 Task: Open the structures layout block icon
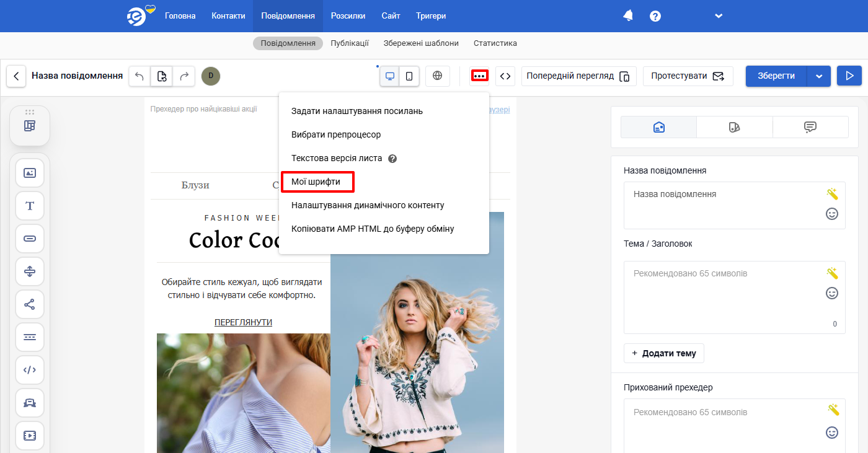pyautogui.click(x=30, y=126)
